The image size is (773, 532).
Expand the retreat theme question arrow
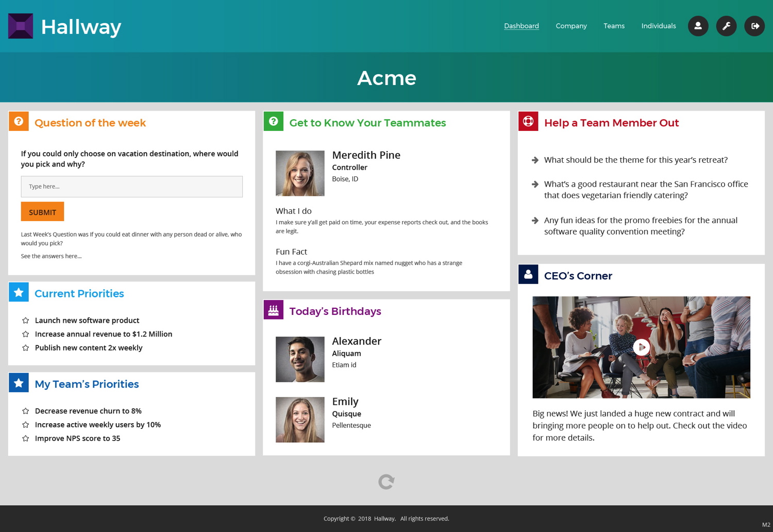click(x=535, y=160)
